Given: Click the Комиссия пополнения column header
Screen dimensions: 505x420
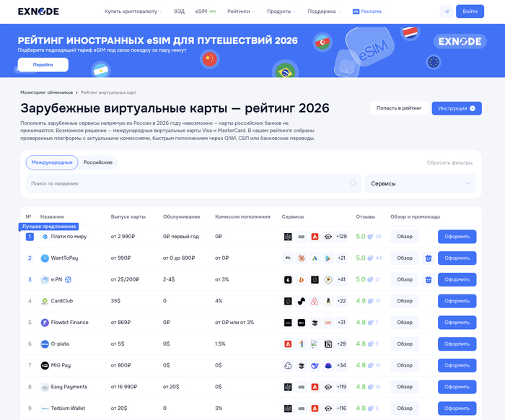Looking at the screenshot, I should click(242, 216).
